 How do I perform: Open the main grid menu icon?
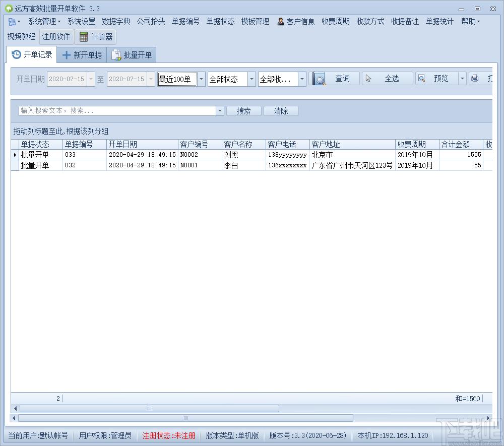pyautogui.click(x=12, y=22)
